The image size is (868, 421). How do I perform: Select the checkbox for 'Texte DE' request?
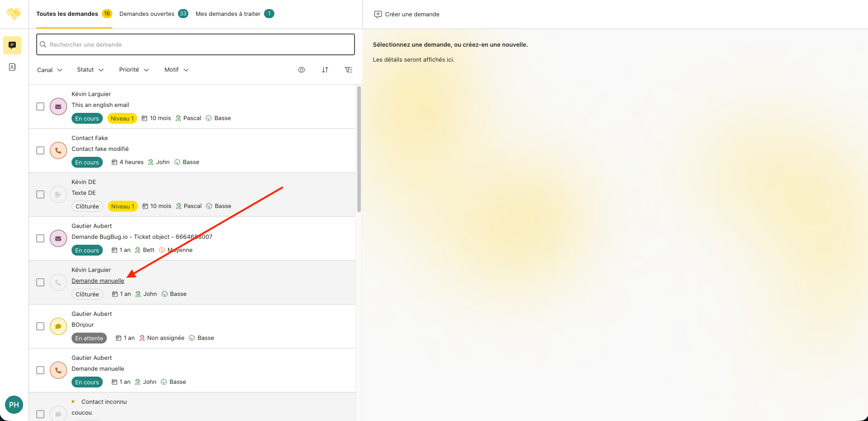40,194
